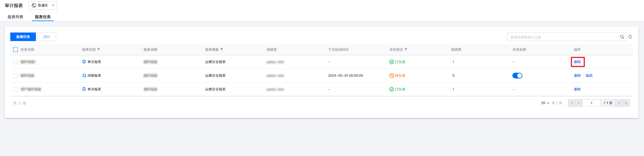Viewport: 644px width, 156px height.
Task: Click the 周期报表 type label
Action: (x=94, y=76)
